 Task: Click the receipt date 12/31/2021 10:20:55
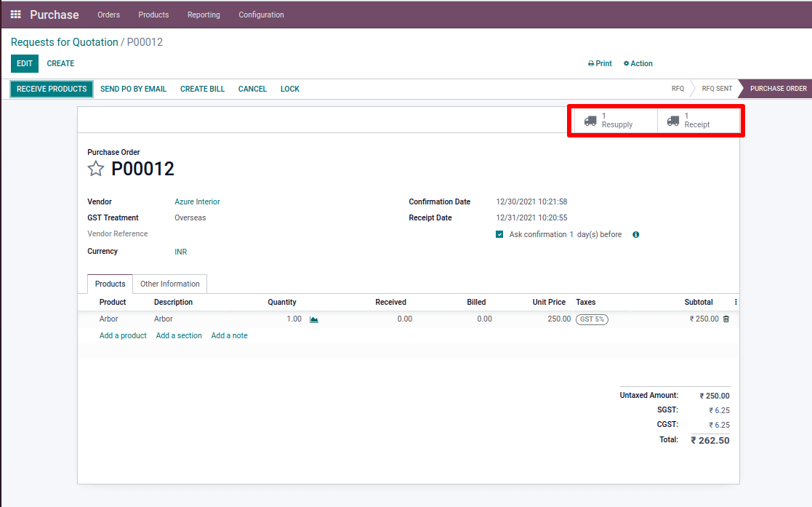[531, 217]
